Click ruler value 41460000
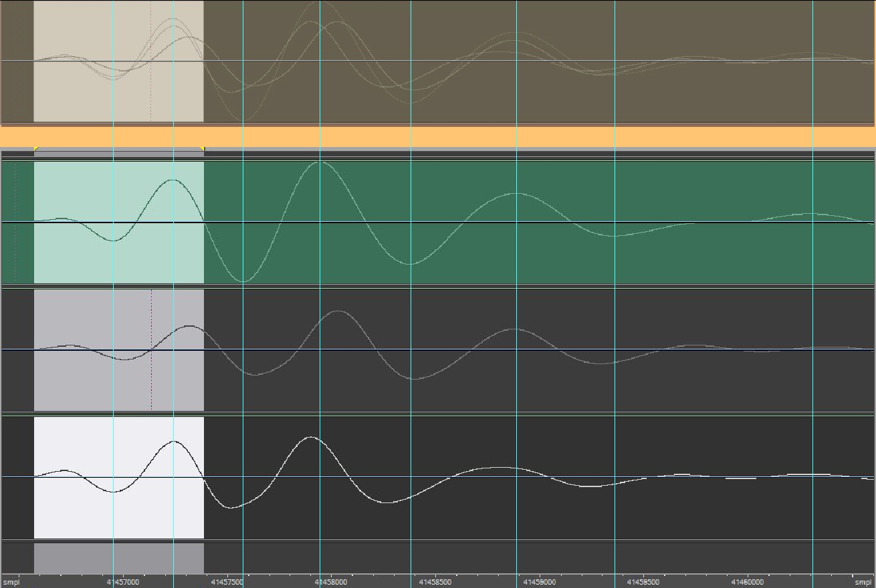Image resolution: width=876 pixels, height=588 pixels. [x=748, y=582]
